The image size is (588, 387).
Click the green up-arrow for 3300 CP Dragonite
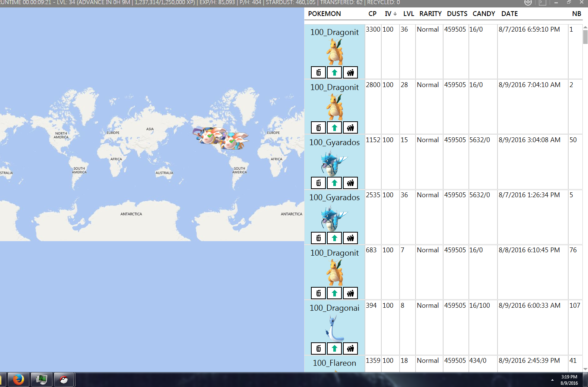click(x=334, y=73)
